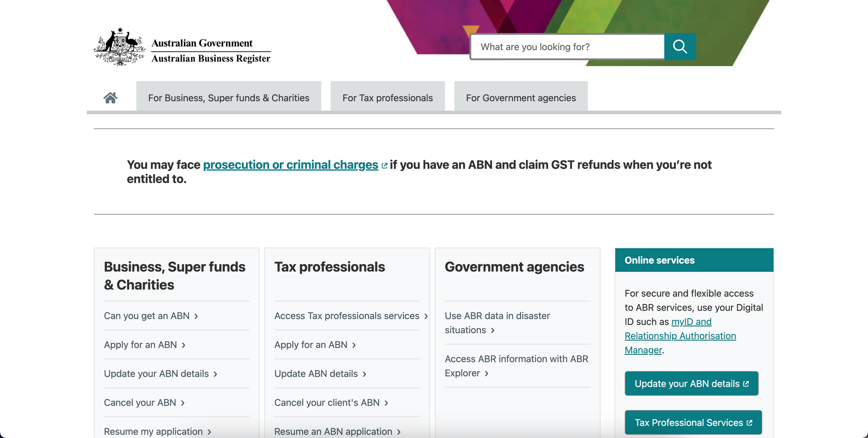This screenshot has width=868, height=438.
Task: Click the external icon on Tax Professional Services button
Action: coord(750,423)
